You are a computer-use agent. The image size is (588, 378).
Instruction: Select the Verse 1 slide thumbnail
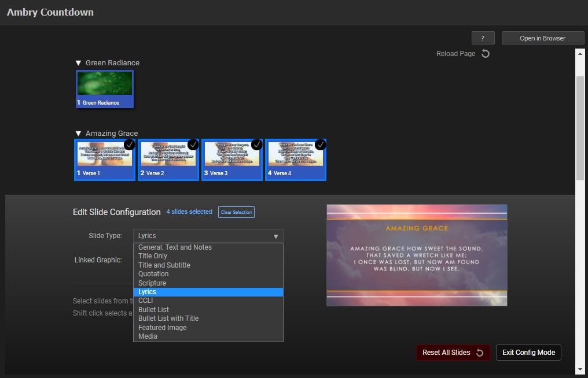(105, 160)
